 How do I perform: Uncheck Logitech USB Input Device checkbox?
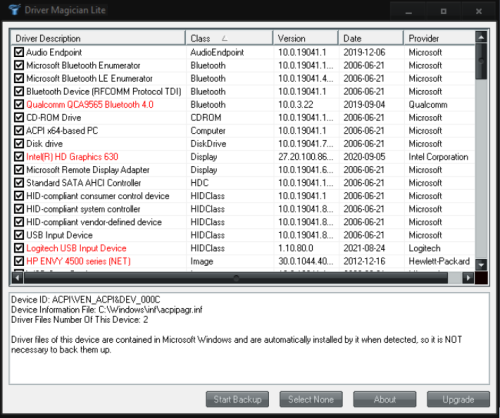point(19,248)
